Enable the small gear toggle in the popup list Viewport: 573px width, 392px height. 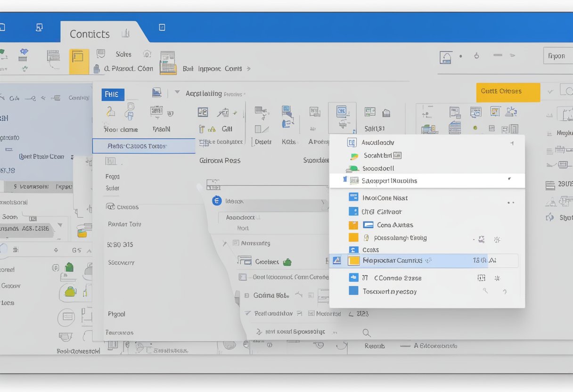pyautogui.click(x=481, y=239)
